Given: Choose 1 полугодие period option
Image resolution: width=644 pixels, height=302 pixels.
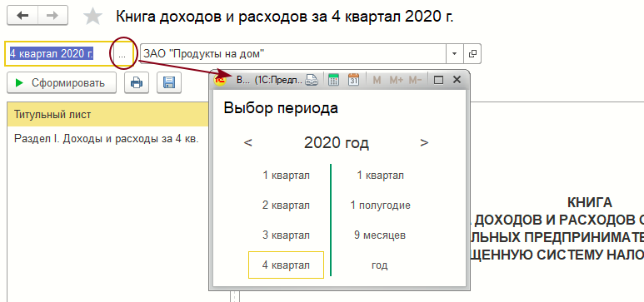Looking at the screenshot, I should pyautogui.click(x=381, y=205).
